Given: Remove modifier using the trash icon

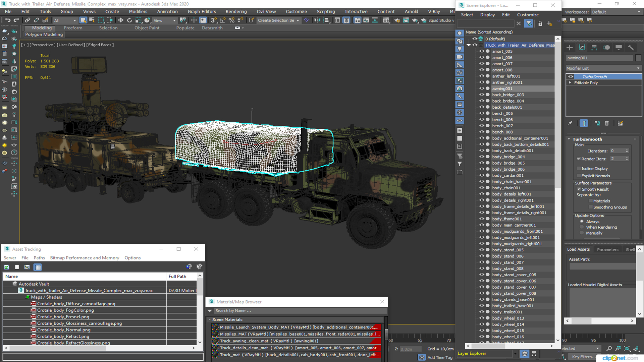Looking at the screenshot, I should pos(607,123).
